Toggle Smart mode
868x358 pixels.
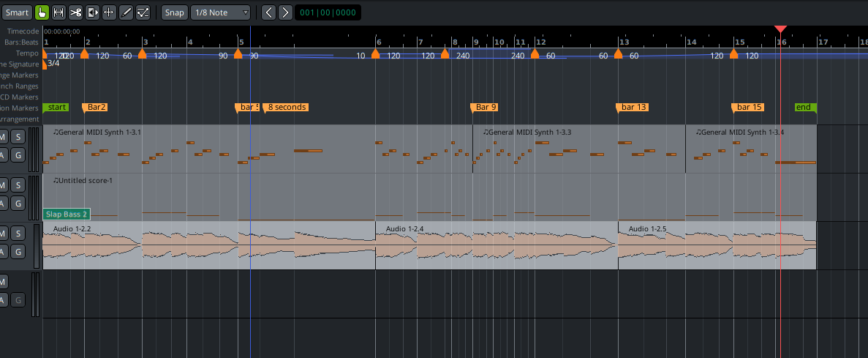(16, 12)
